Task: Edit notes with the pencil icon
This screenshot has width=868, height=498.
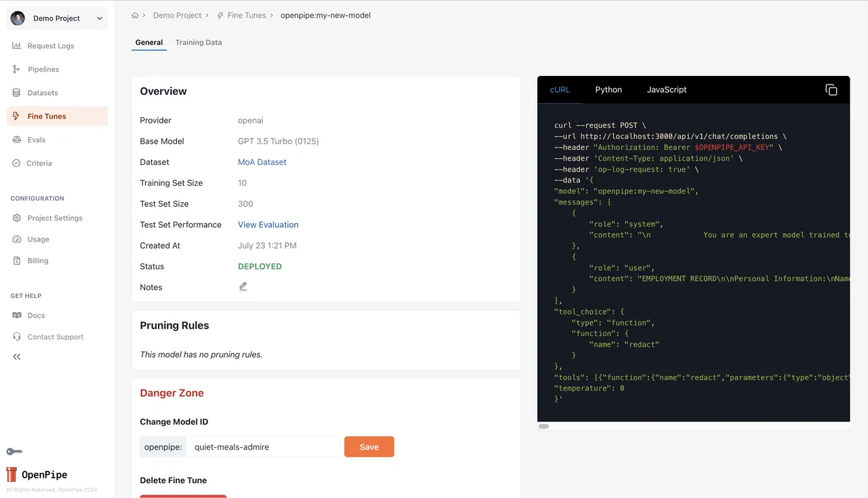Action: pyautogui.click(x=243, y=286)
